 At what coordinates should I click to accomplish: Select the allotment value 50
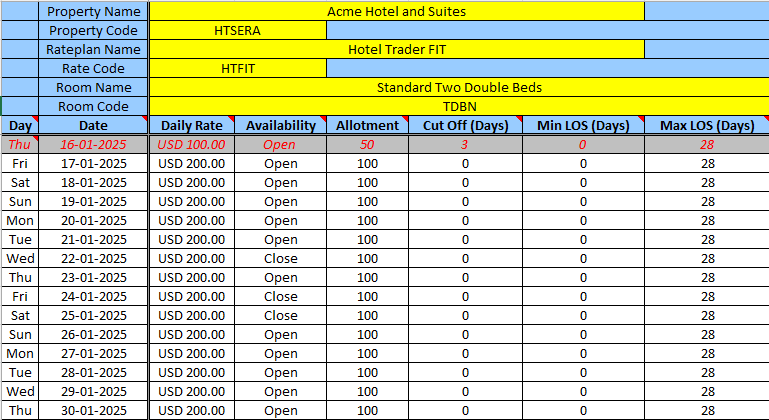[x=367, y=144]
